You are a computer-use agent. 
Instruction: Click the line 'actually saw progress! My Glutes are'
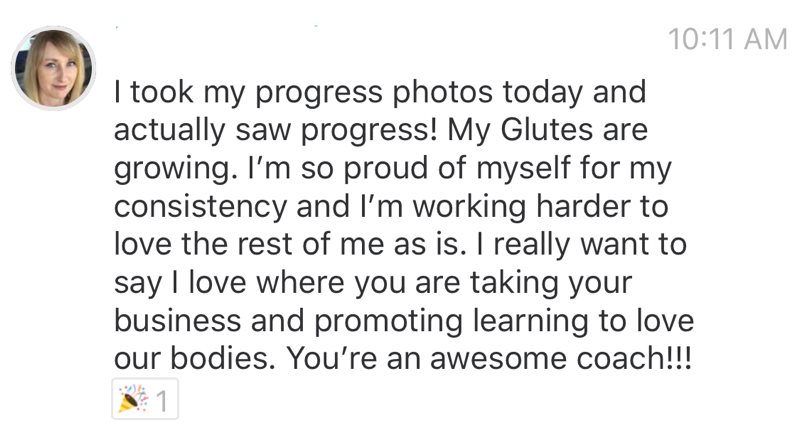pos(381,131)
